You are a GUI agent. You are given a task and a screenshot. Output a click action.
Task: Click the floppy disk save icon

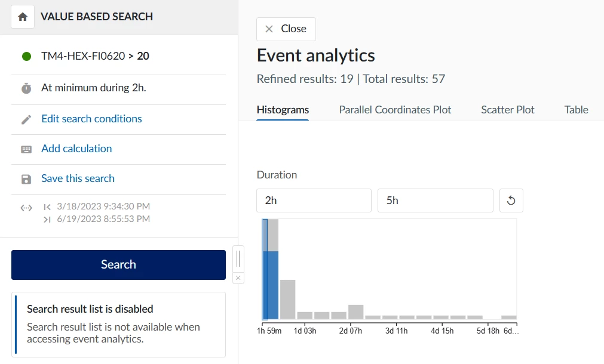pos(26,179)
